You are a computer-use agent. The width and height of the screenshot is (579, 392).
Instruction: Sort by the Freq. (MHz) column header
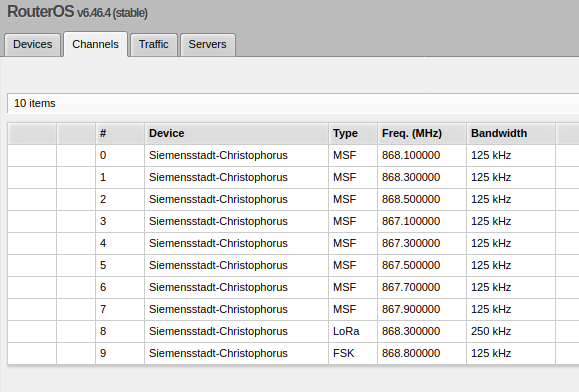click(422, 133)
